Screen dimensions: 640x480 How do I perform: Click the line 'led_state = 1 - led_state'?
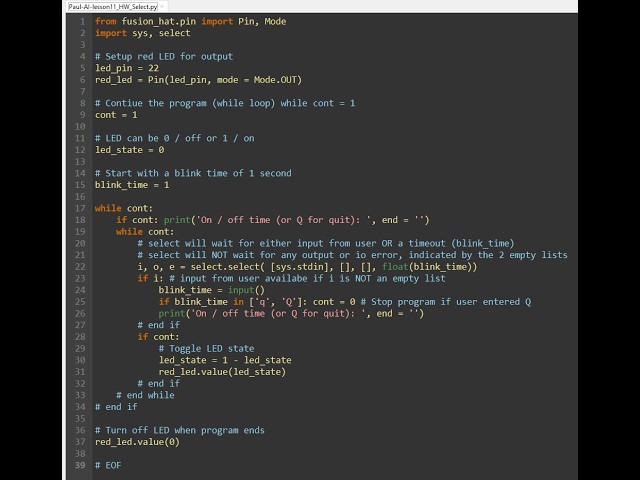coord(225,360)
